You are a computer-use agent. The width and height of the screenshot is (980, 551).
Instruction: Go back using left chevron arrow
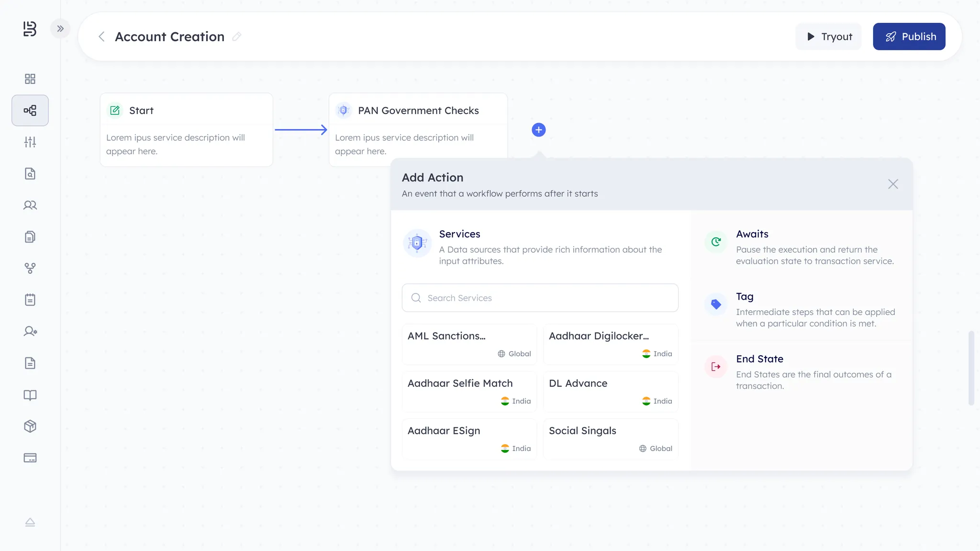(x=101, y=37)
